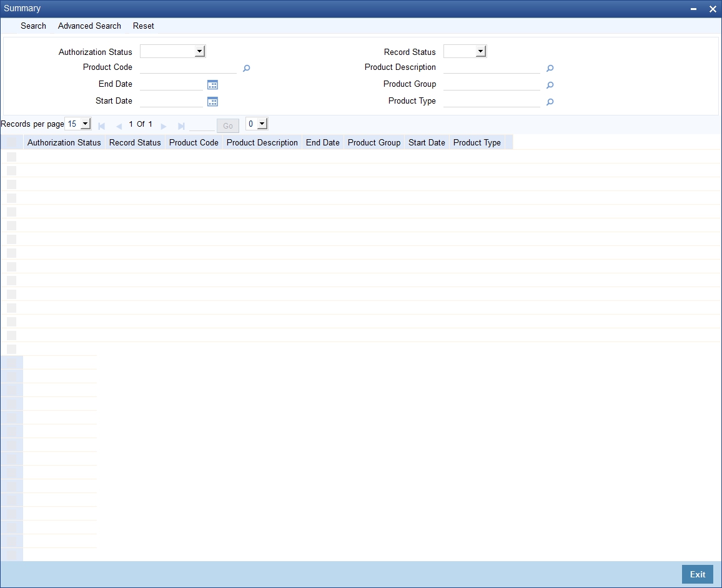This screenshot has height=588, width=722.
Task: Focus the Product Type input field
Action: [492, 101]
